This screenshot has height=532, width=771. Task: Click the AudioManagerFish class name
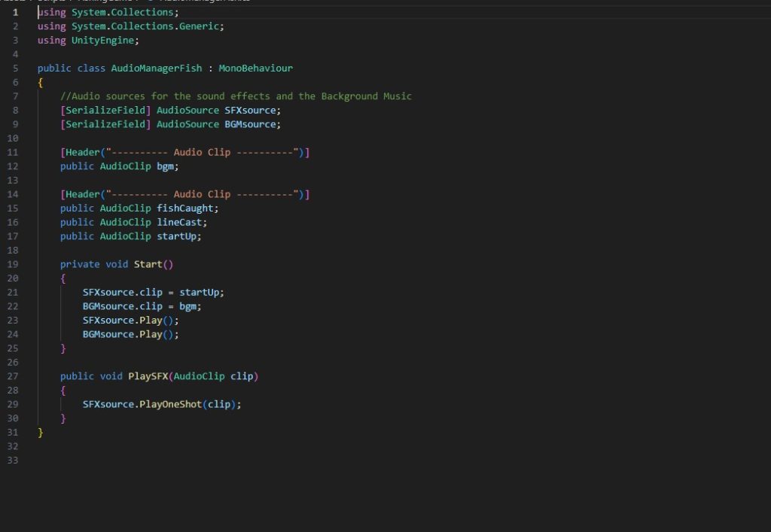point(156,68)
